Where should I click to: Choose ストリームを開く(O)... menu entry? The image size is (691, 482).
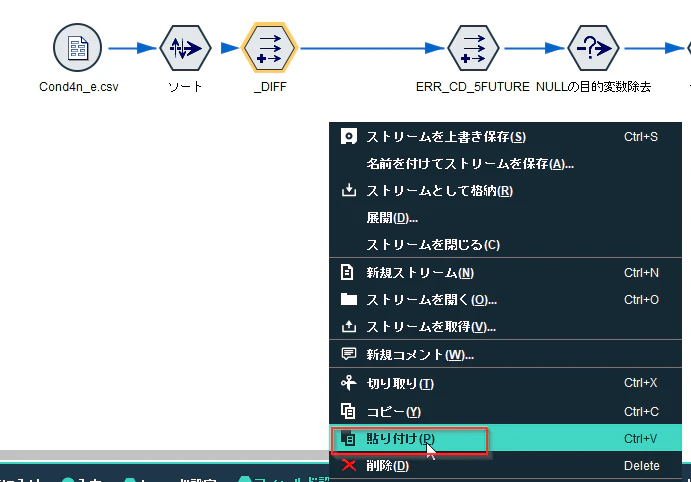505,300
